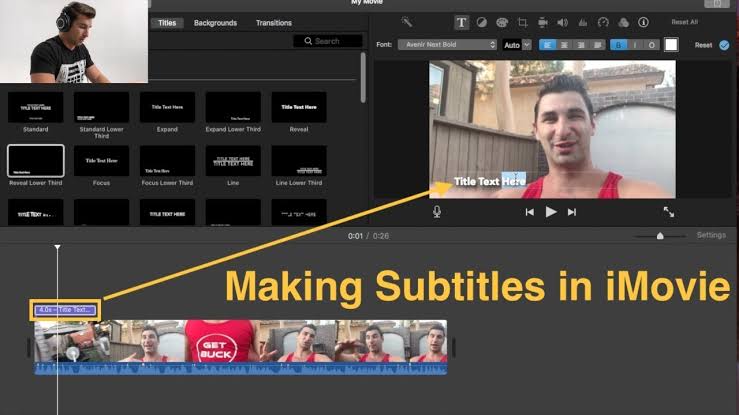Open the speed adjustment speedometer
Image resolution: width=739 pixels, height=415 pixels.
pyautogui.click(x=603, y=22)
